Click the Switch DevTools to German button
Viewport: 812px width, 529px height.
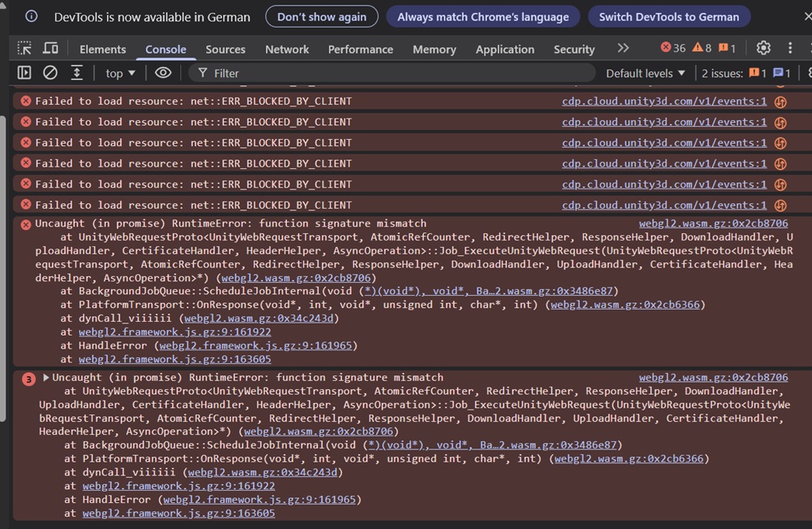(669, 17)
